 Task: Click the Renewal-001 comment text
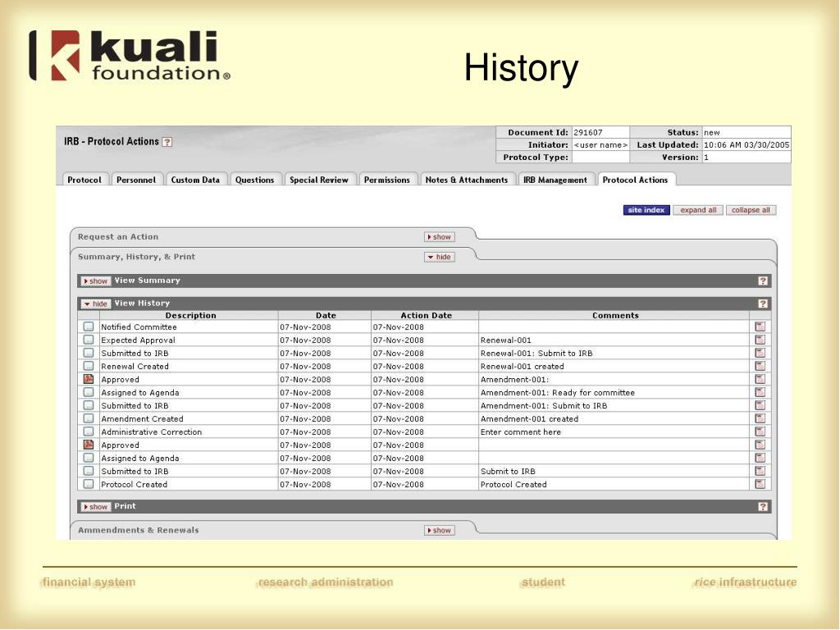click(505, 340)
